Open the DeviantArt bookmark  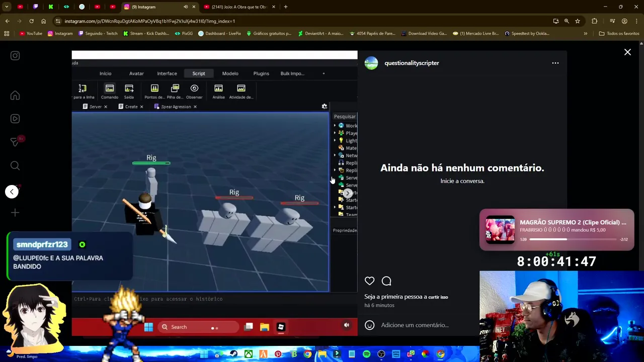tap(320, 34)
